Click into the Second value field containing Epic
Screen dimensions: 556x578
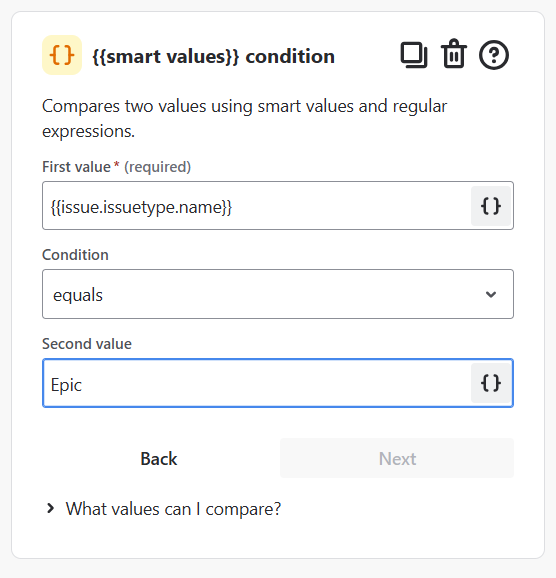click(256, 383)
